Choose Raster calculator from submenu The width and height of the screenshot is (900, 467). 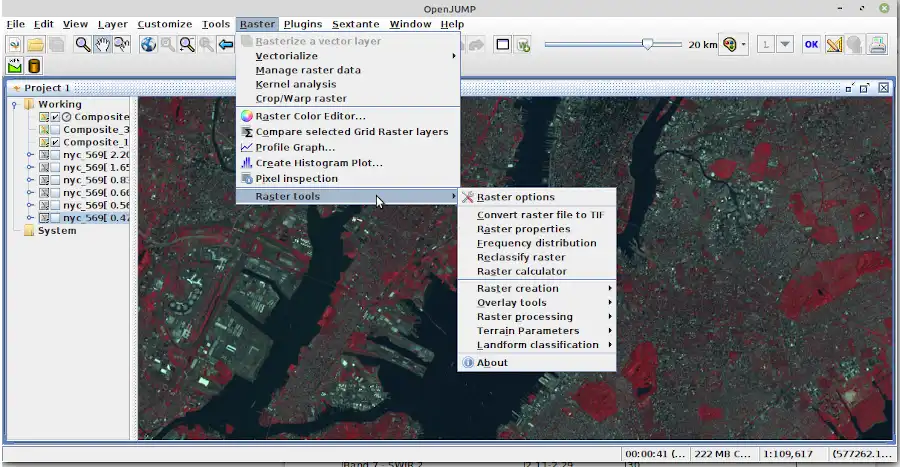(537, 271)
